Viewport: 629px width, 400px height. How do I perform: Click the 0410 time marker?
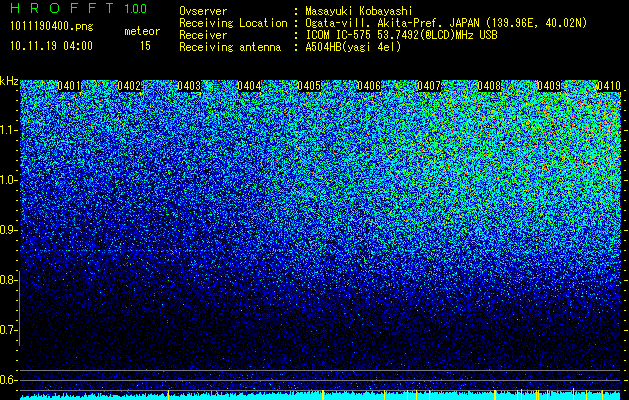(609, 86)
